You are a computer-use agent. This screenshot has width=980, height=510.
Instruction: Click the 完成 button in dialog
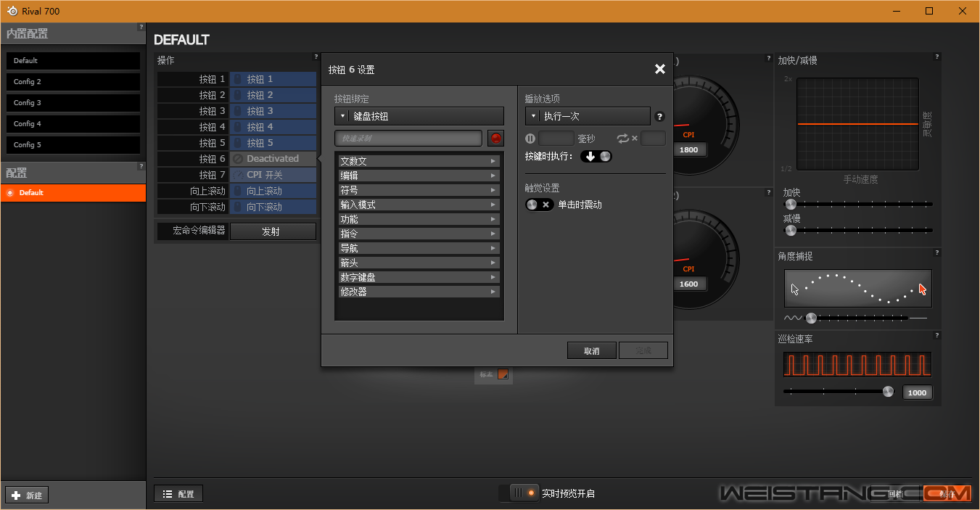[643, 350]
